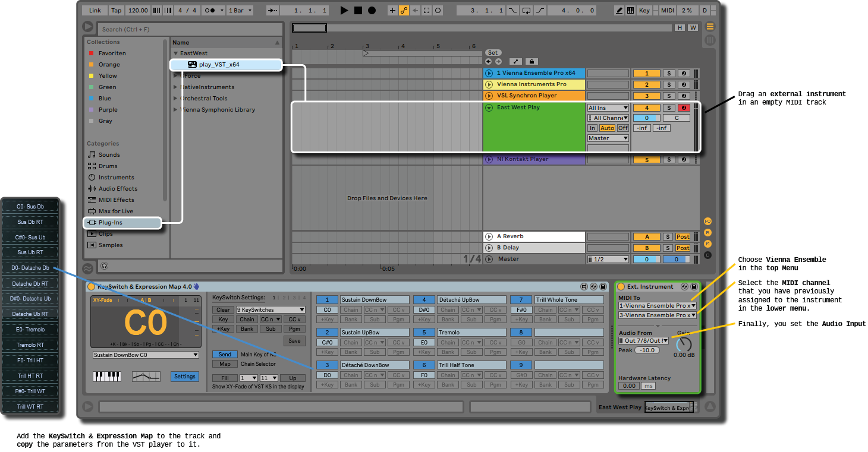Click the Master track volume slider
This screenshot has width=868, height=452.
pos(646,259)
